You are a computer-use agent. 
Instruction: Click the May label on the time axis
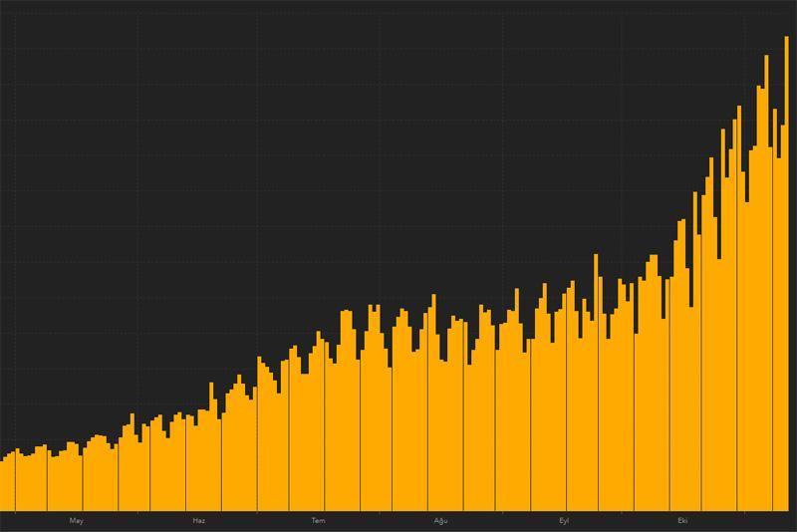pos(76,520)
